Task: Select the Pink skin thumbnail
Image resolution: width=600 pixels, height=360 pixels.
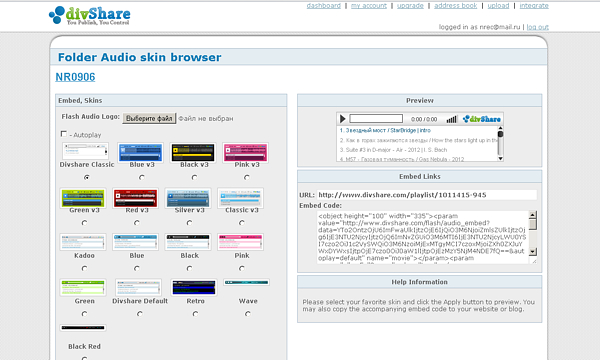Action: [x=240, y=242]
